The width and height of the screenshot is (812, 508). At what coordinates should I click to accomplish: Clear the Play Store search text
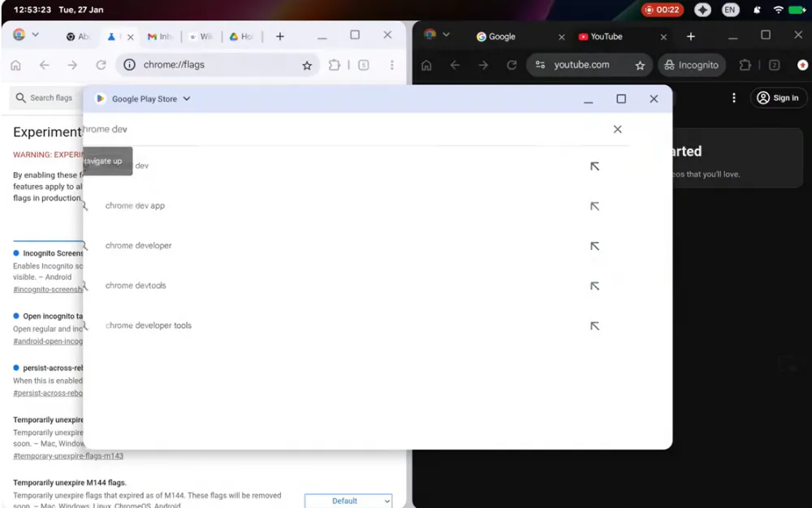[x=617, y=129]
